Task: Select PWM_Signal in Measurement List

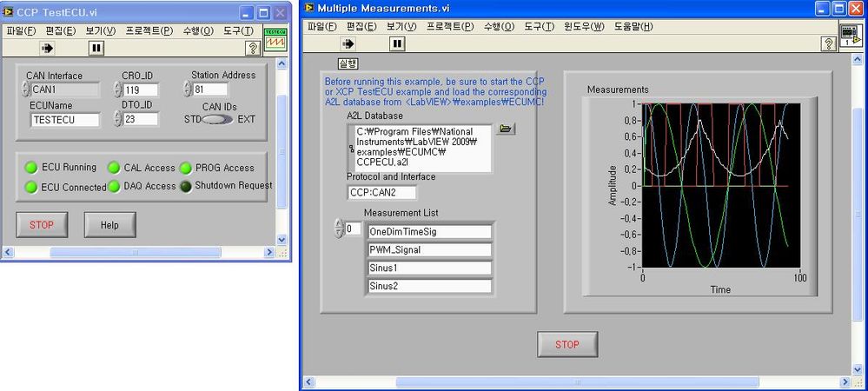Action: pos(429,249)
